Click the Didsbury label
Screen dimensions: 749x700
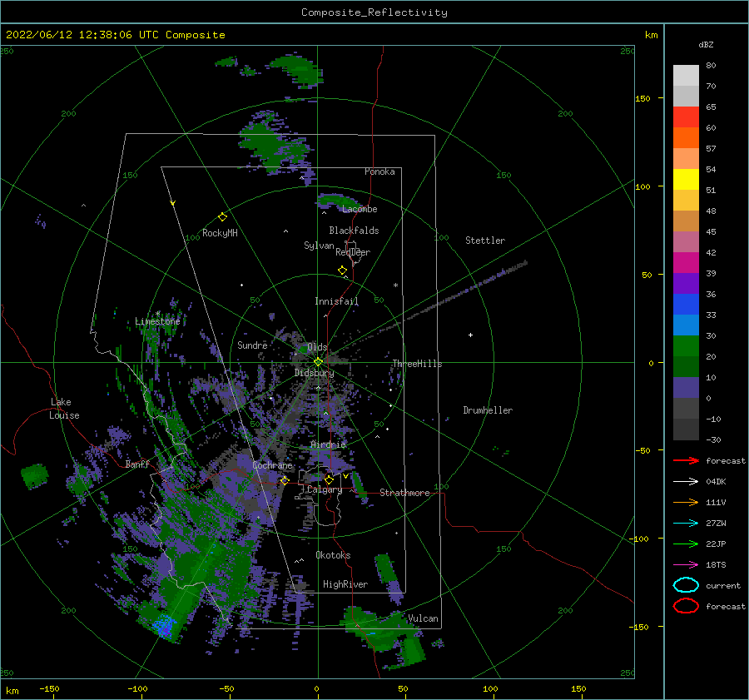click(x=314, y=373)
